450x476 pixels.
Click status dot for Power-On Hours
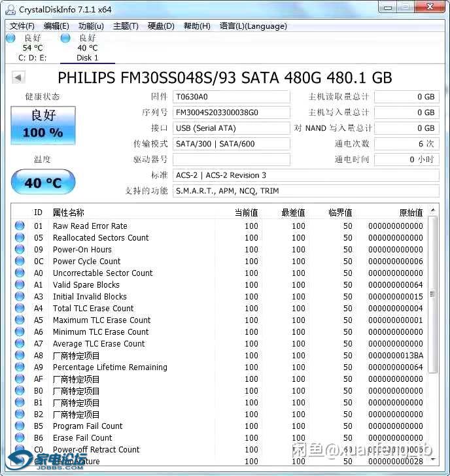point(20,249)
